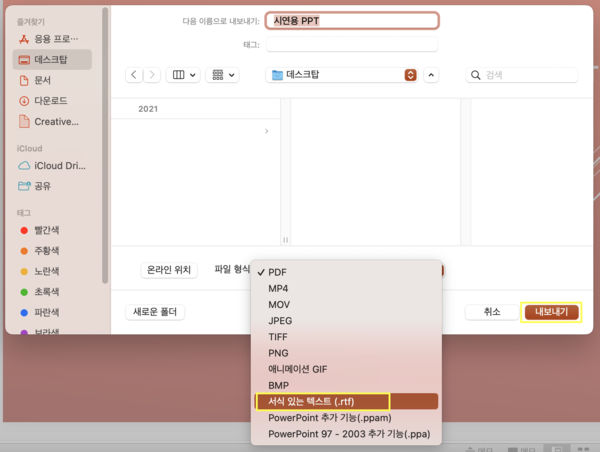The height and width of the screenshot is (452, 600).
Task: Choose Rich Text (.rtf) format
Action: 346,401
